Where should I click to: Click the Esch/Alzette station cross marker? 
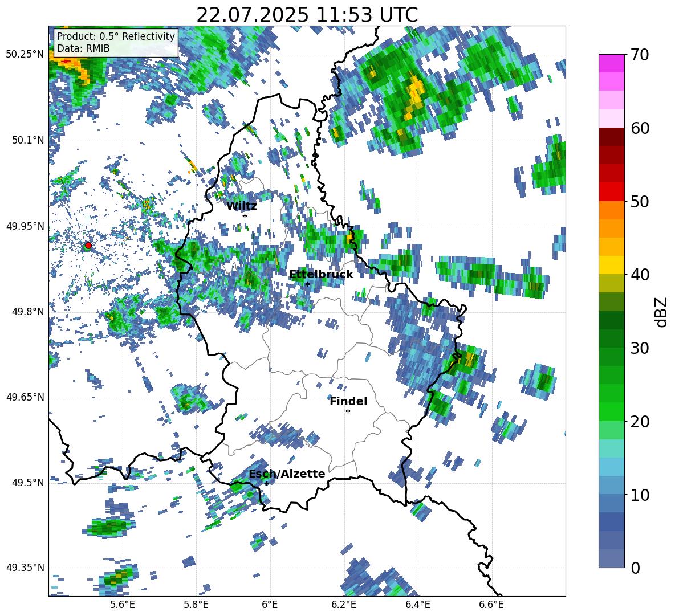pyautogui.click(x=266, y=483)
